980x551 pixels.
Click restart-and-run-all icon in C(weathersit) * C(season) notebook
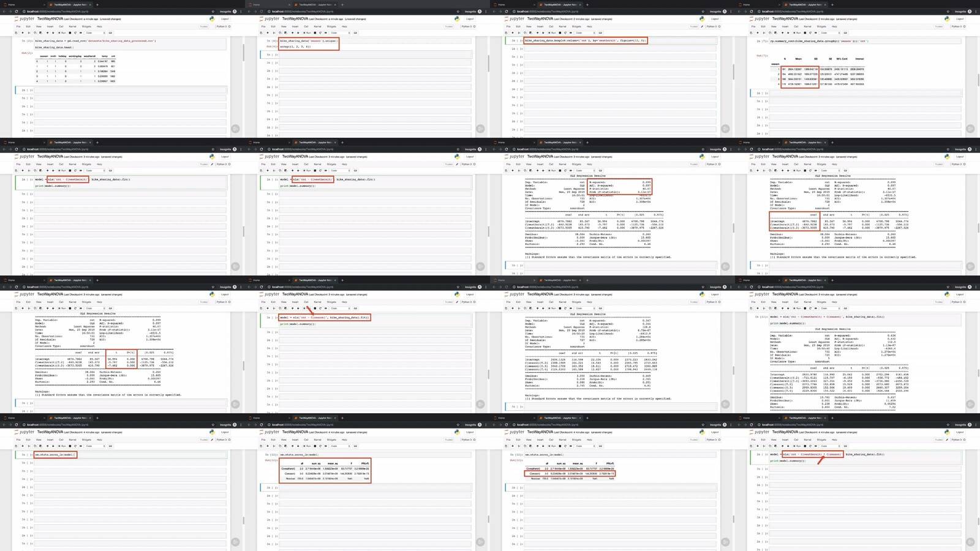(x=816, y=446)
